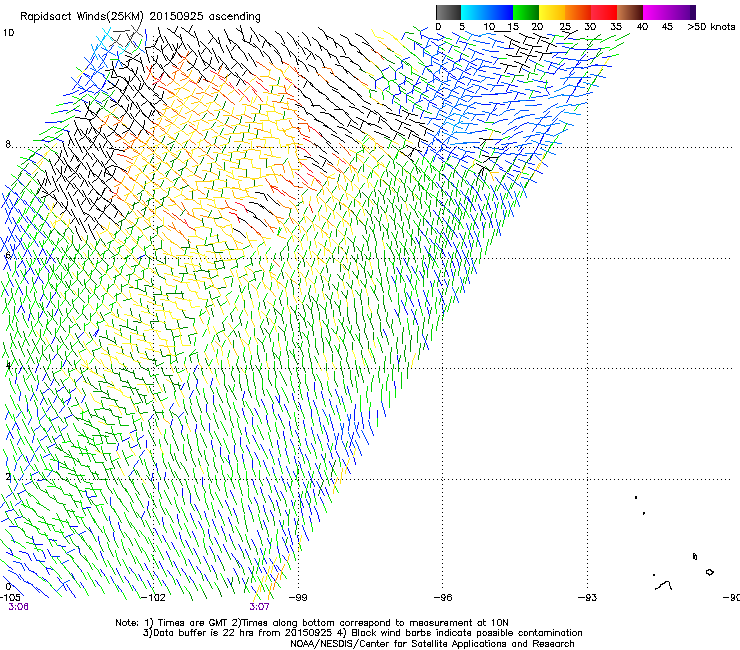This screenshot has height=650, width=740.
Task: Click the legend value '35'
Action: tap(616, 27)
